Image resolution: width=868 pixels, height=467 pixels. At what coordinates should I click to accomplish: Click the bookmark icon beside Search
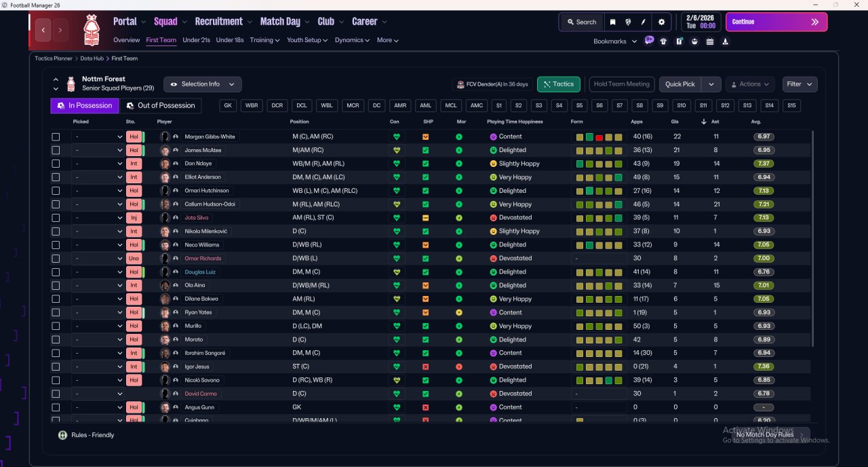(x=612, y=22)
